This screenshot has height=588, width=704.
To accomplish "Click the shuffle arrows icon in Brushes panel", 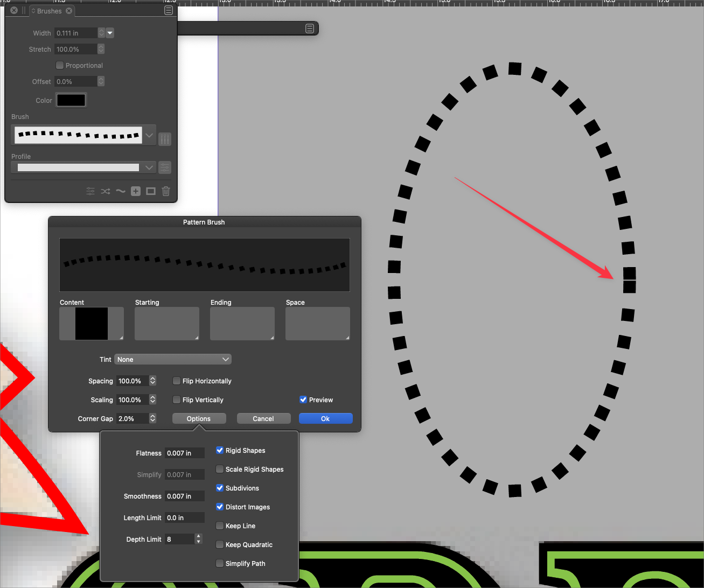I will (x=106, y=191).
